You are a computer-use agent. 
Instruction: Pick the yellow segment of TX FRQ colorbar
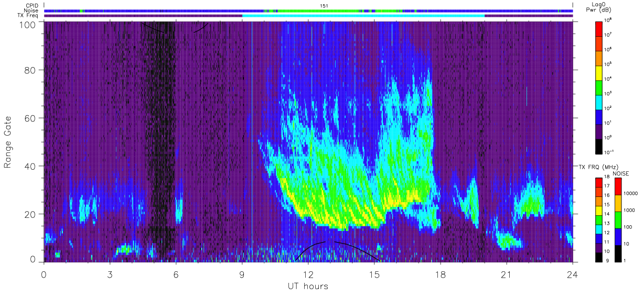598,211
